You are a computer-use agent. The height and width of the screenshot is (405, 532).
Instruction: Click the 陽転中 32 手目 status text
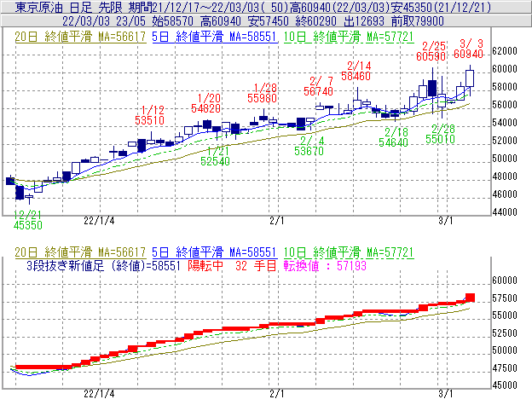233,265
